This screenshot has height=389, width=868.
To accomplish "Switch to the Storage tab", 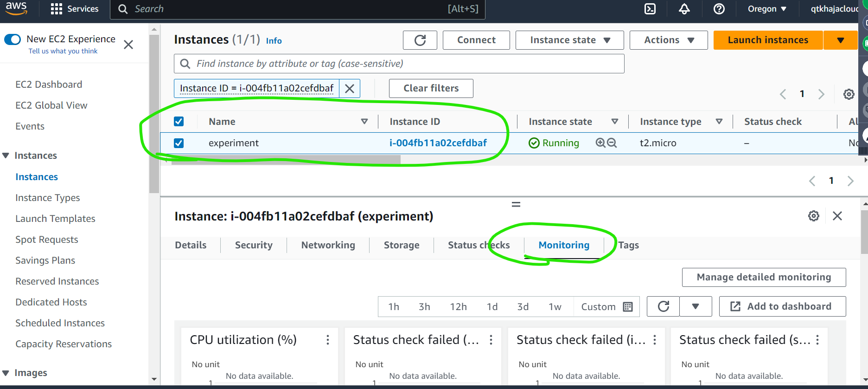I will tap(401, 245).
